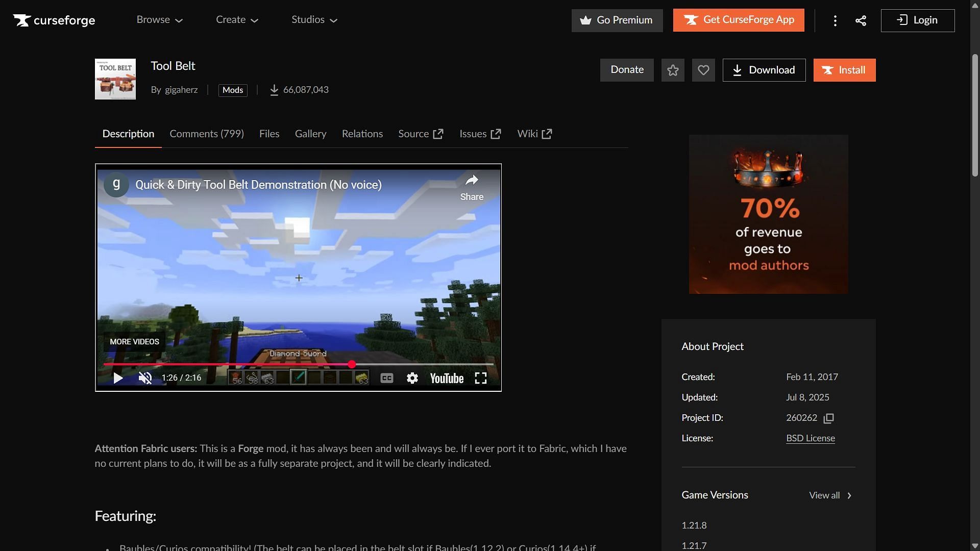This screenshot has height=551, width=980.
Task: Switch to the Files tab
Action: point(269,134)
